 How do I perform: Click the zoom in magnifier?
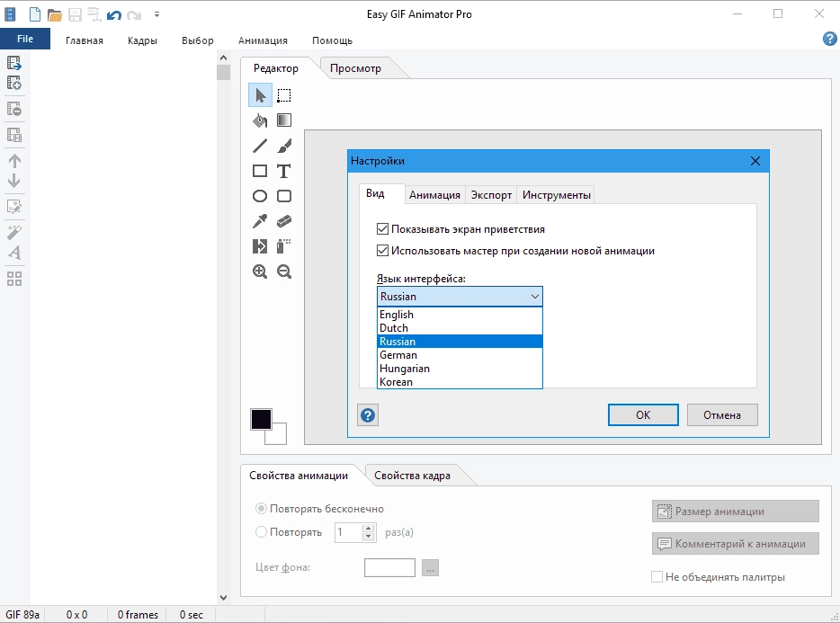click(260, 271)
